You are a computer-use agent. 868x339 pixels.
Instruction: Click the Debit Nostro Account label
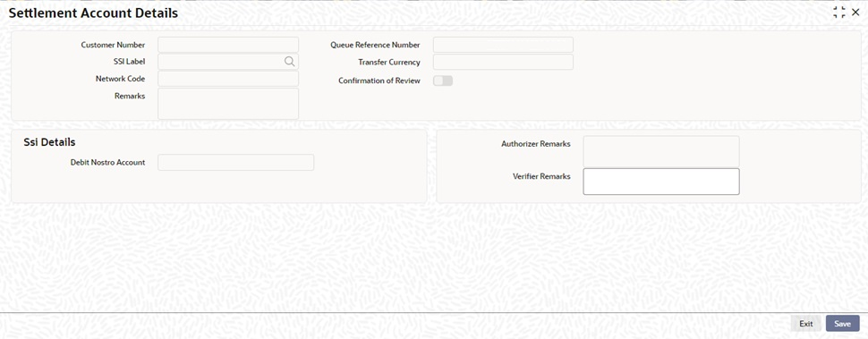[x=107, y=163]
